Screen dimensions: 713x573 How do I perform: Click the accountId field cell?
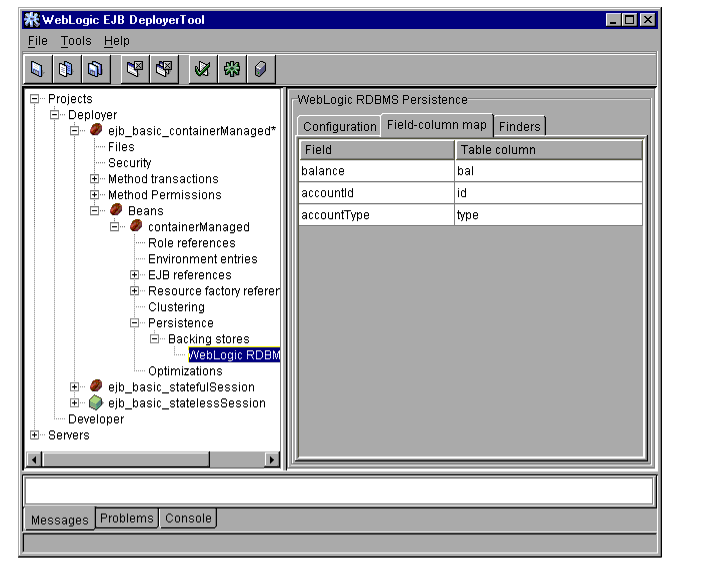(x=377, y=193)
